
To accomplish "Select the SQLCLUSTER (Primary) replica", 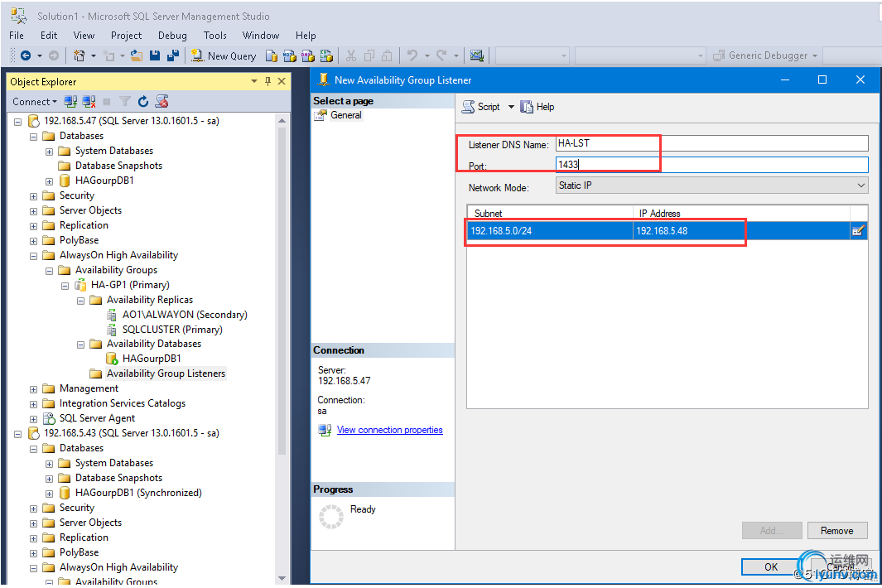I will pyautogui.click(x=172, y=330).
